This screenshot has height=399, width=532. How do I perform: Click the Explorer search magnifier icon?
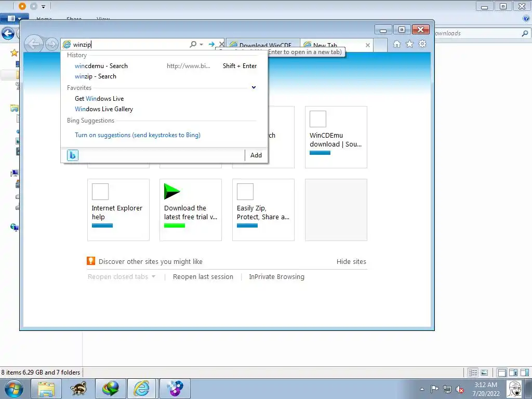(525, 33)
